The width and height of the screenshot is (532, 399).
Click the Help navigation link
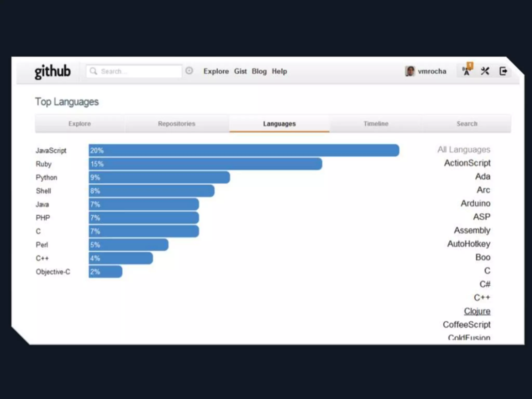[279, 71]
